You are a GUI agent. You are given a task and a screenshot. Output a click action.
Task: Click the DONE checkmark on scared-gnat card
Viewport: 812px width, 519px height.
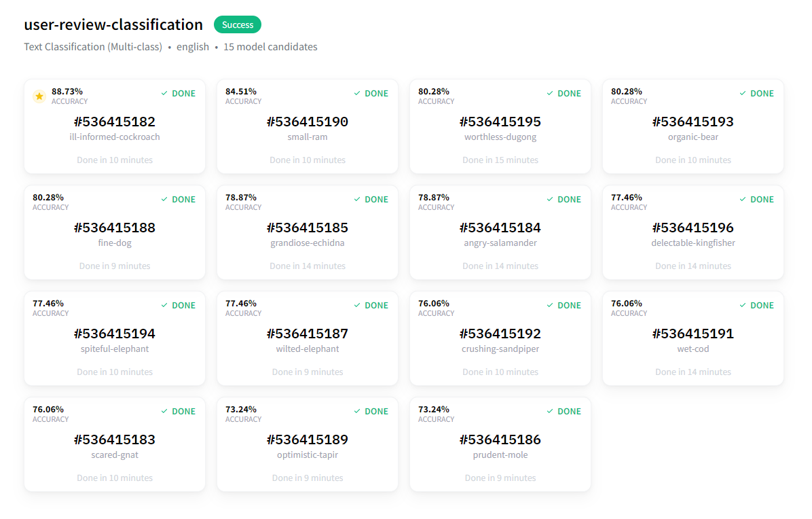point(164,412)
